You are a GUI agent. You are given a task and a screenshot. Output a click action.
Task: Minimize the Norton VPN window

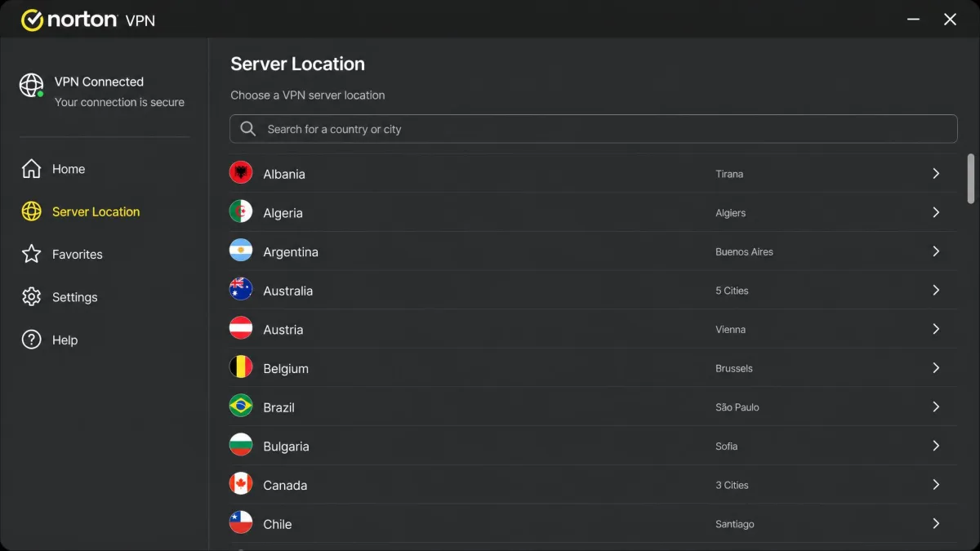click(x=911, y=20)
